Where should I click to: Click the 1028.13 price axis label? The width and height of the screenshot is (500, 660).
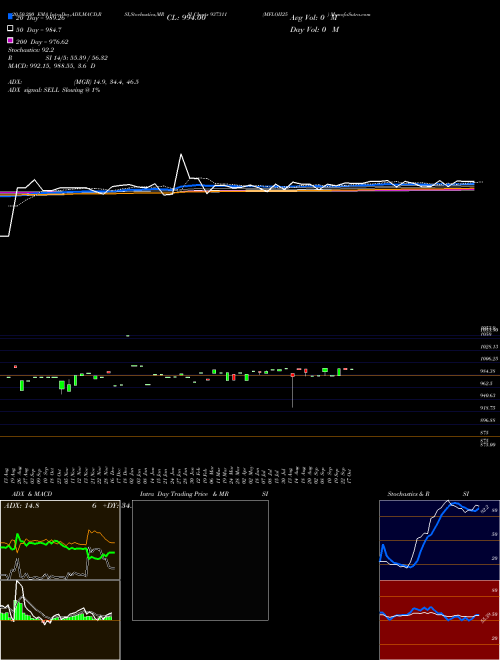coord(489,347)
